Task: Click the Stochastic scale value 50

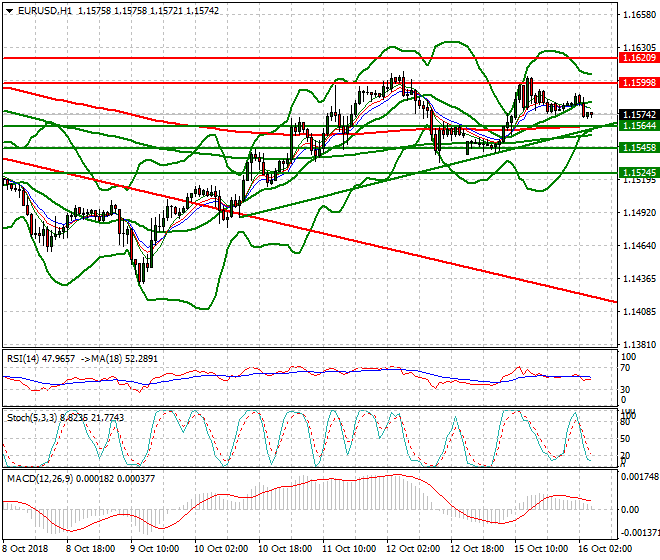Action: [625, 439]
